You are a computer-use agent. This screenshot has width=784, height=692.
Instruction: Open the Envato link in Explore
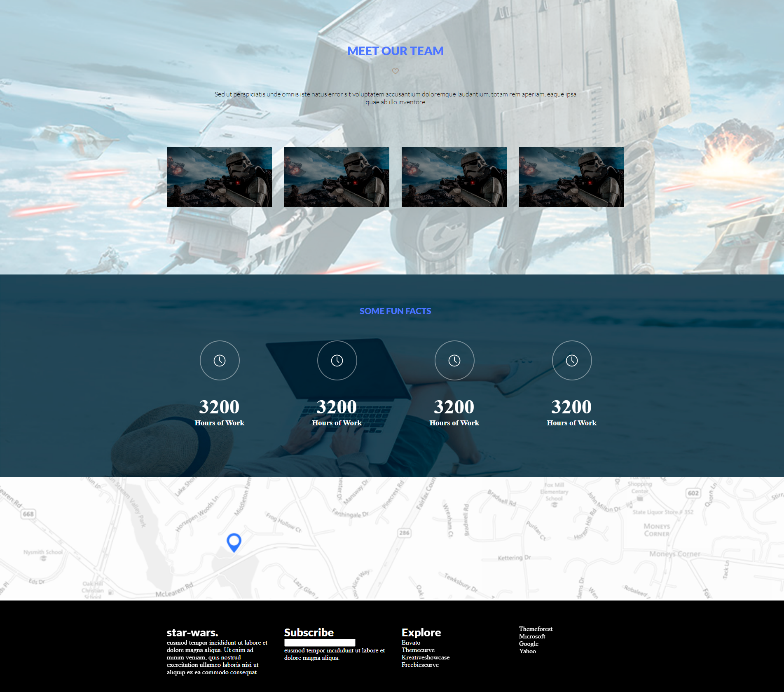point(411,643)
